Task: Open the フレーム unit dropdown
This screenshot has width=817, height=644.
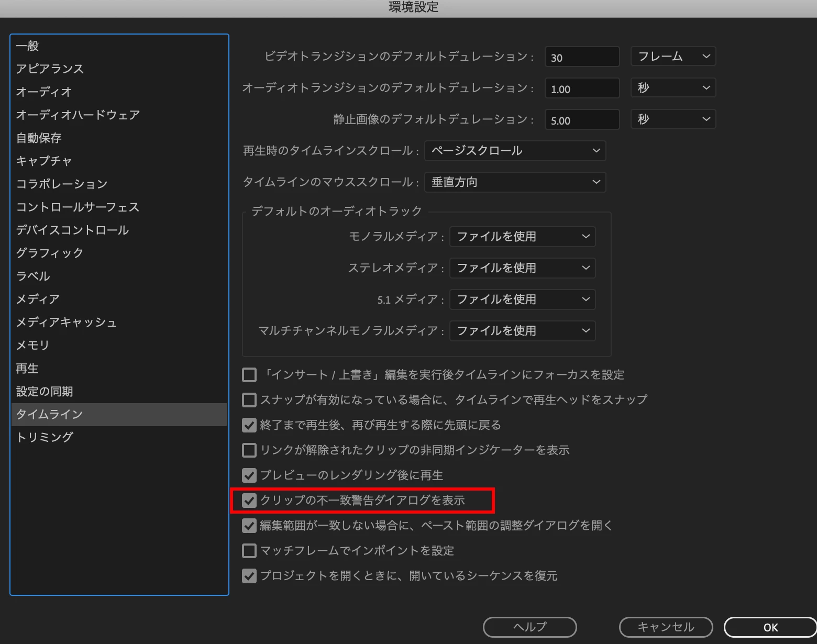Action: (x=674, y=57)
